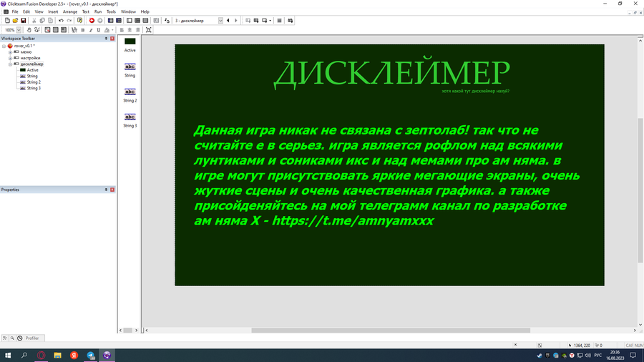Open the text color dropdown arrow

[x=112, y=30]
